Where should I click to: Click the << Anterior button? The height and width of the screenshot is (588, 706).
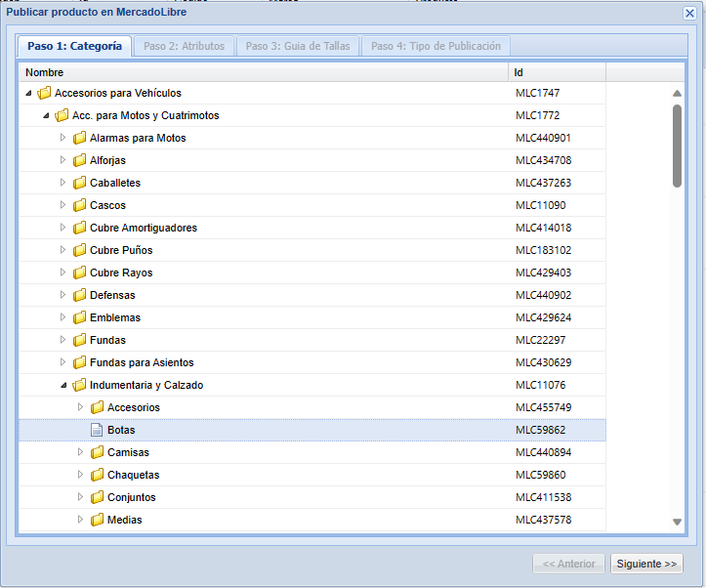(568, 564)
